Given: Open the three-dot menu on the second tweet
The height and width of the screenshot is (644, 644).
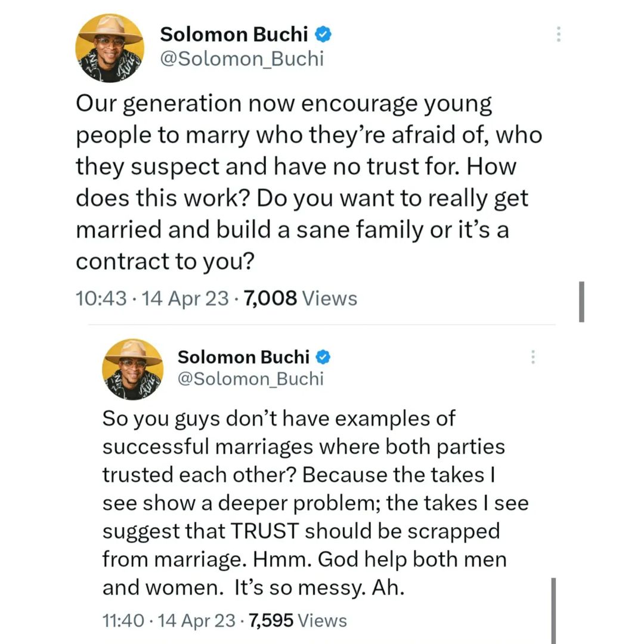Looking at the screenshot, I should point(533,357).
